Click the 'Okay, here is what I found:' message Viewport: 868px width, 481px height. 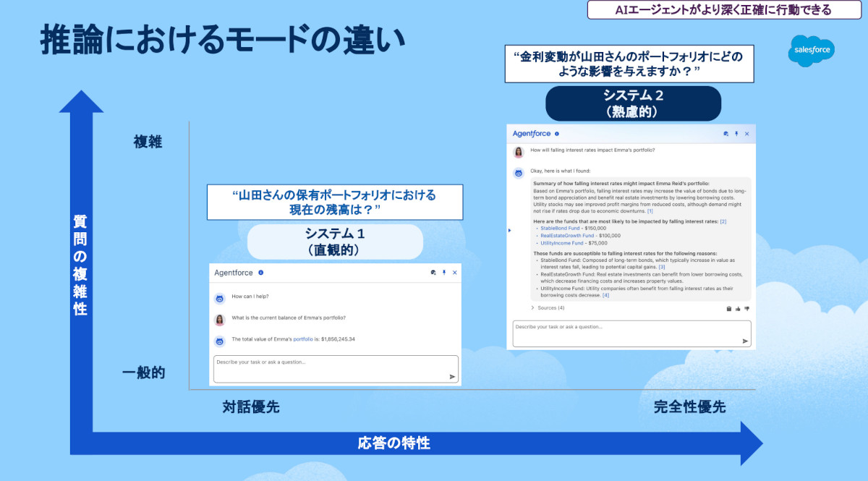pos(560,171)
